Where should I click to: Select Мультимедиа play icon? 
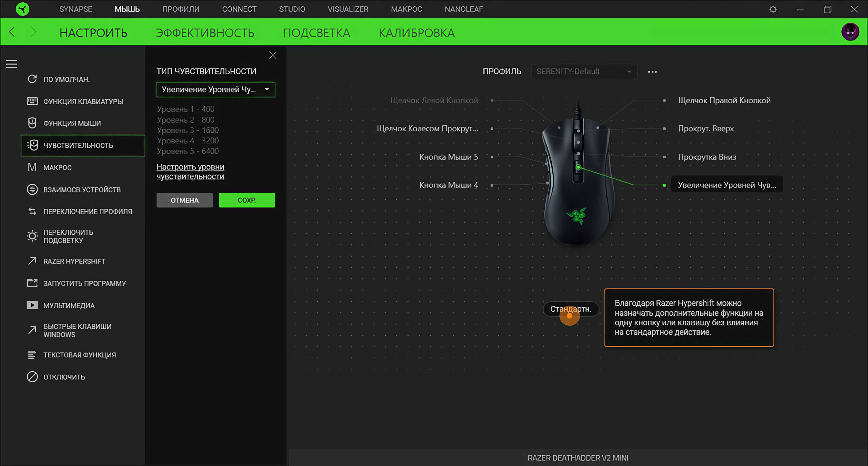coord(32,305)
